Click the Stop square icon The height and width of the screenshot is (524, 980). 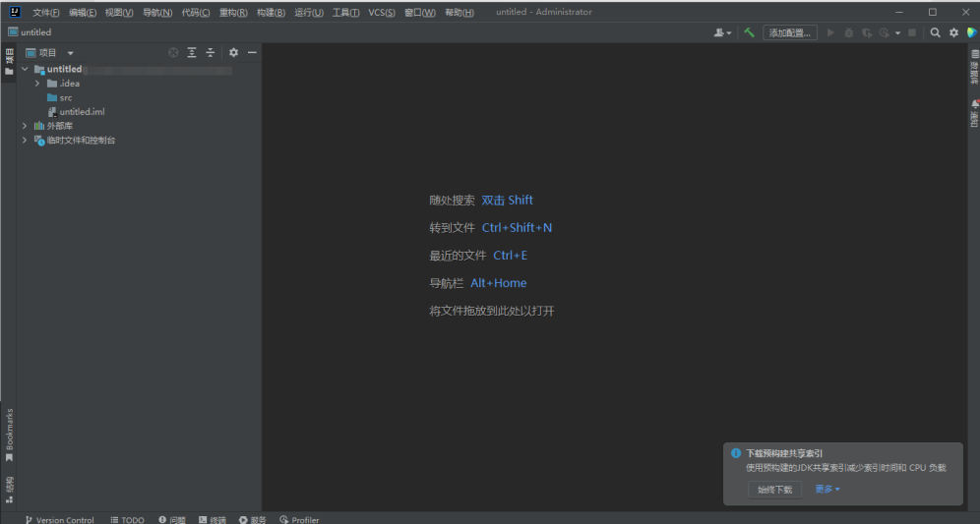(912, 32)
